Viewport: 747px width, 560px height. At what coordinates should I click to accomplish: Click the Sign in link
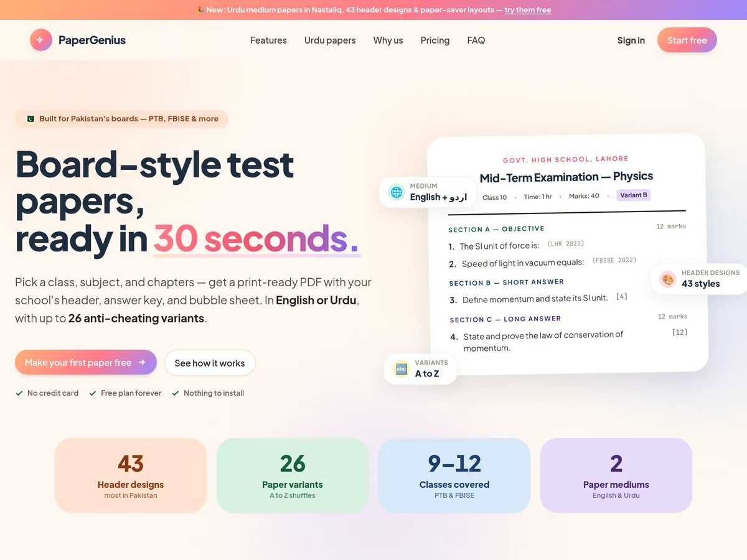point(631,40)
